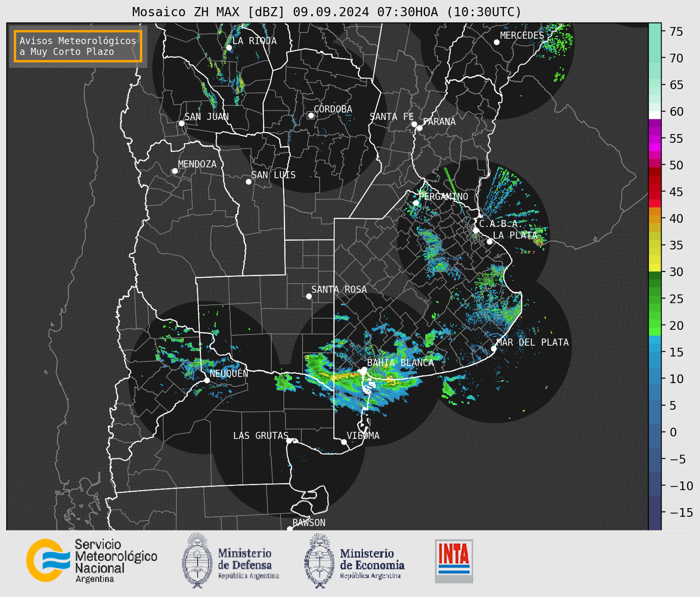Select the Mercedes city marker
This screenshot has height=597, width=700.
[x=497, y=42]
